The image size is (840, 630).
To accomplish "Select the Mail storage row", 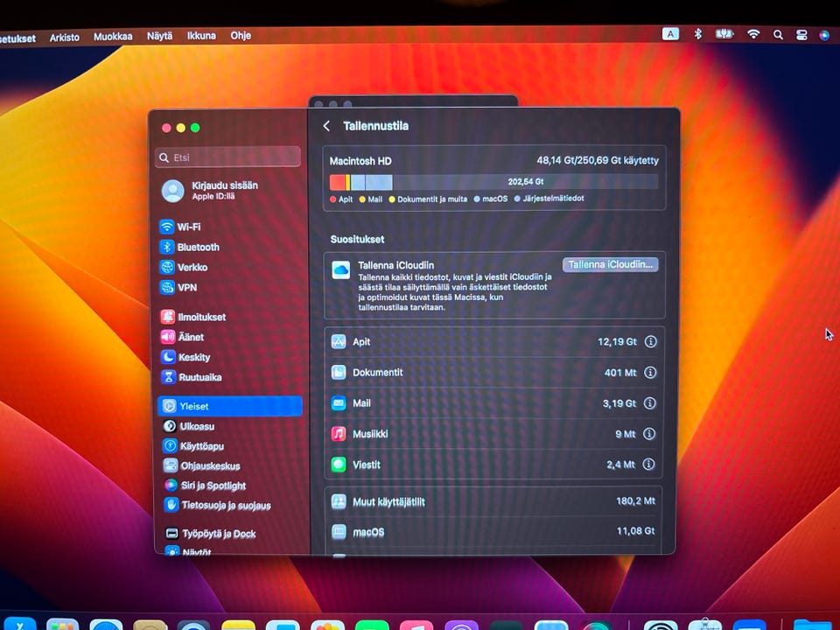I will [x=493, y=402].
